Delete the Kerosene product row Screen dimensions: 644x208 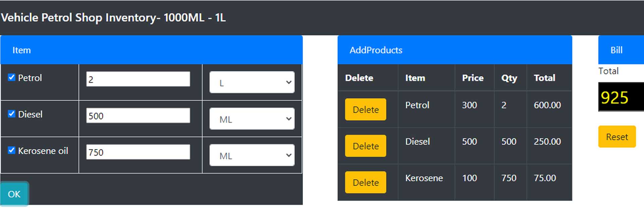pyautogui.click(x=365, y=182)
